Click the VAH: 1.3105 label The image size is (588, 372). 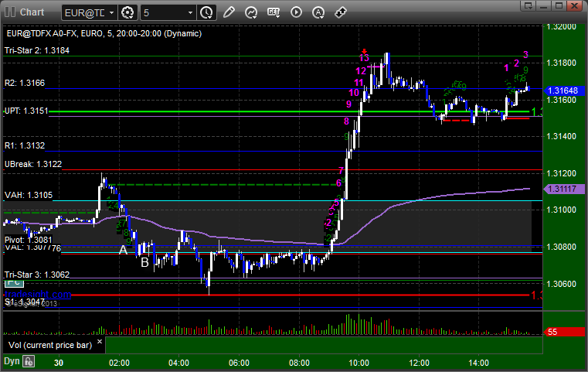coord(29,195)
